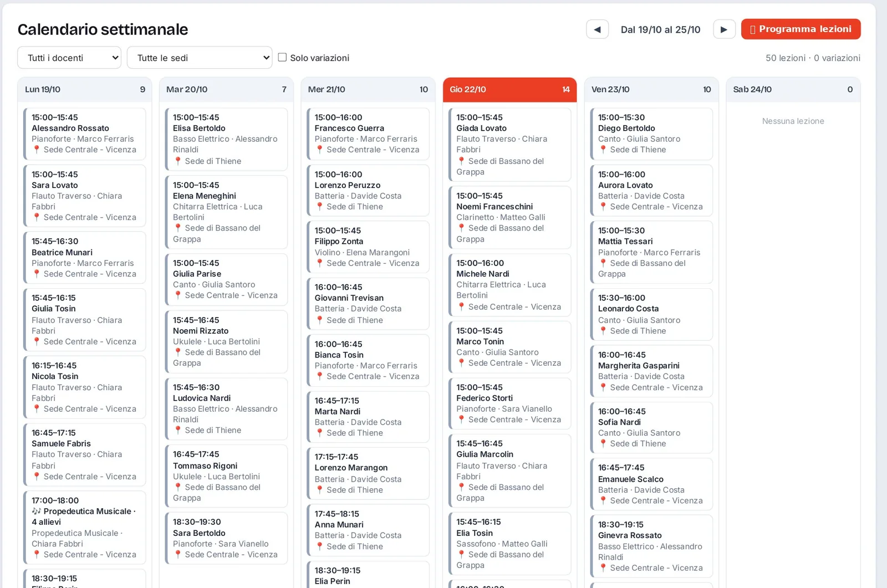Click 50 lezioni · 0 variazioni summary

click(x=813, y=58)
